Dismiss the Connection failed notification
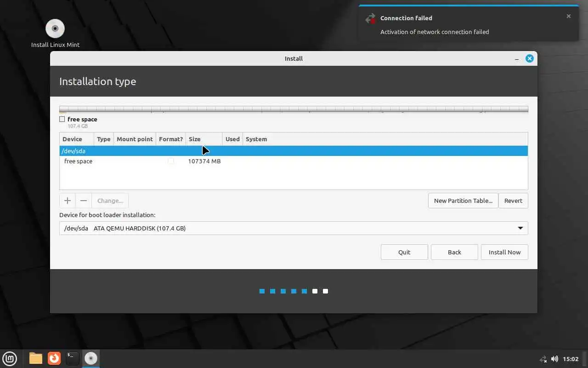 569,16
